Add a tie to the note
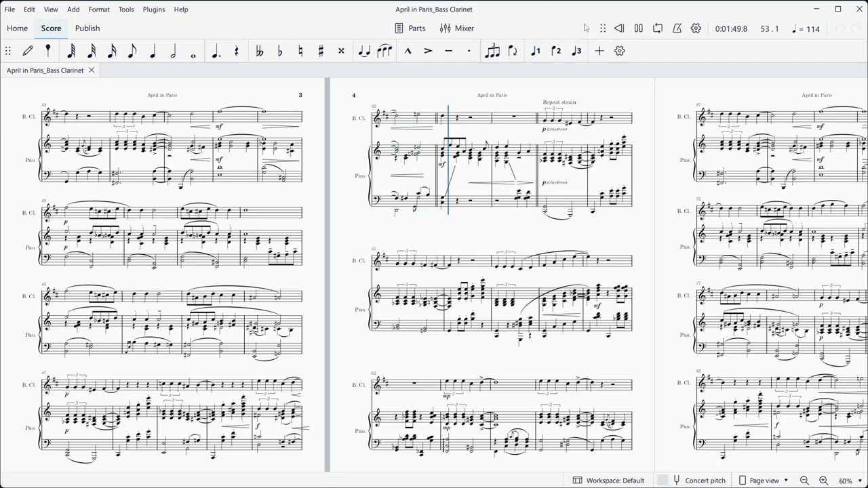The width and height of the screenshot is (868, 488). pyautogui.click(x=364, y=51)
